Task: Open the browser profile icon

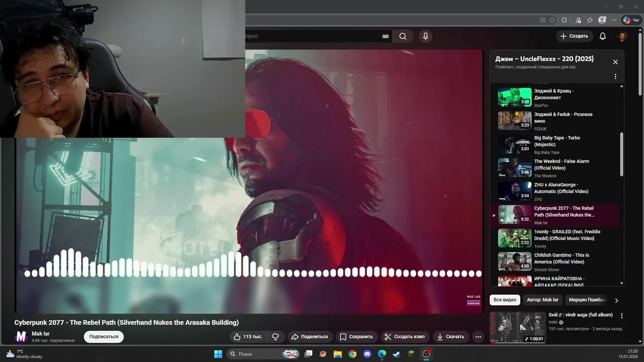Action: click(x=602, y=20)
